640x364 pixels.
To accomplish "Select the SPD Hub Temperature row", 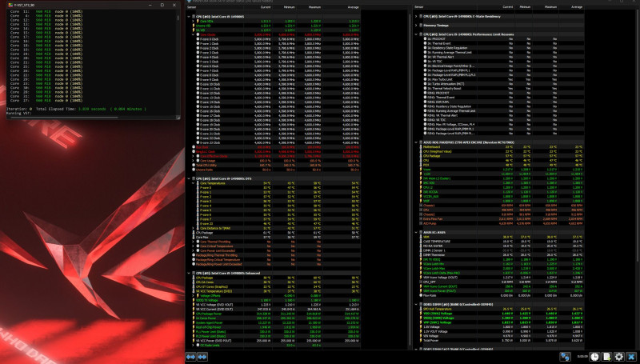I will pyautogui.click(x=502, y=309).
